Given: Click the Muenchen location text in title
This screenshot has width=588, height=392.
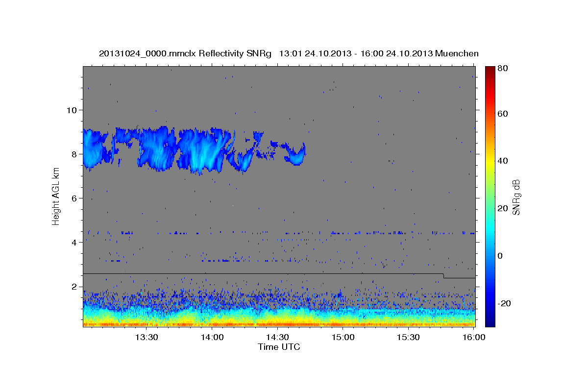Looking at the screenshot, I should coord(457,53).
